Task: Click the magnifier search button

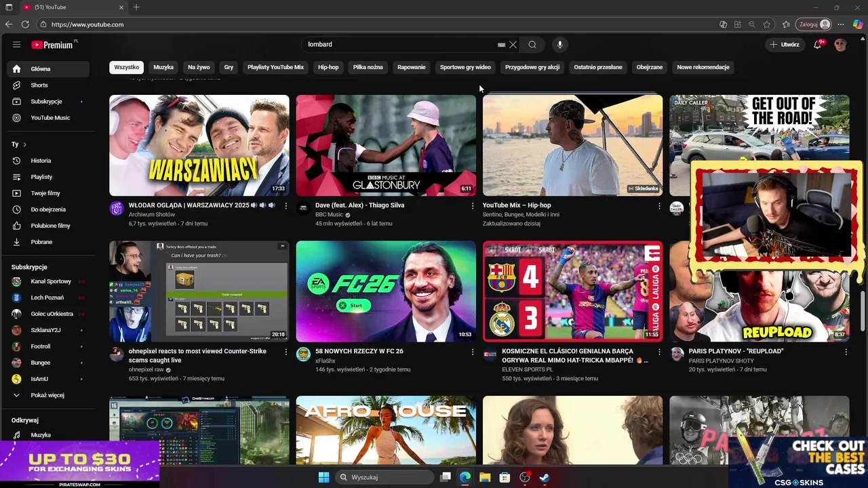Action: [532, 45]
